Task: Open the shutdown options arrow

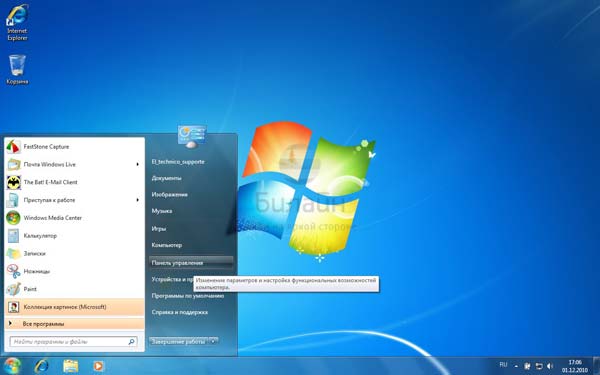Action: (214, 341)
